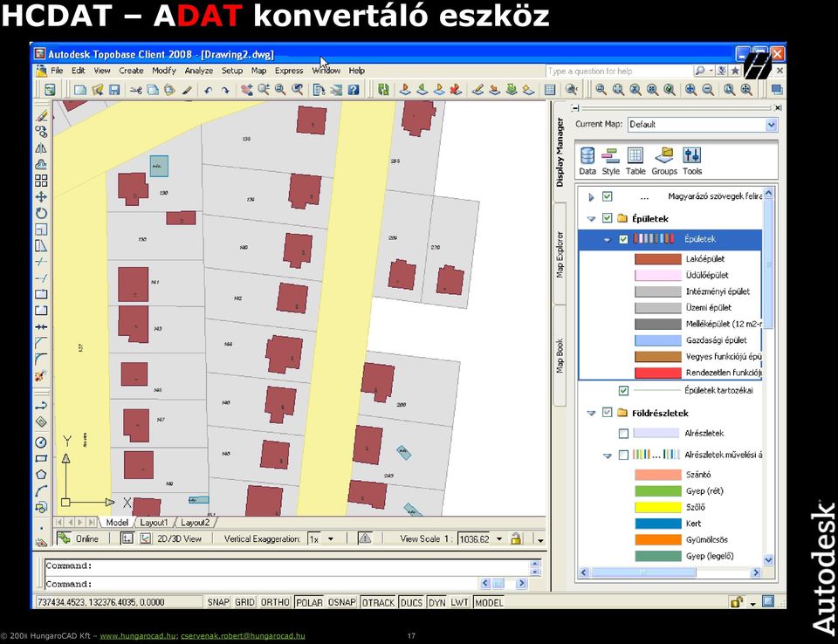Image resolution: width=838 pixels, height=644 pixels.
Task: Click the Zoom Out minus magnifier icon
Action: 708,90
